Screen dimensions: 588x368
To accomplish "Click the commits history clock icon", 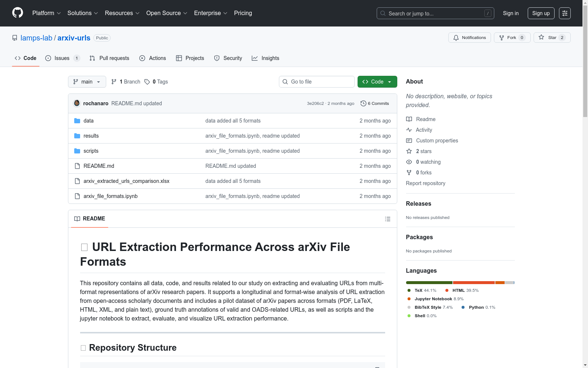I will coord(363,103).
